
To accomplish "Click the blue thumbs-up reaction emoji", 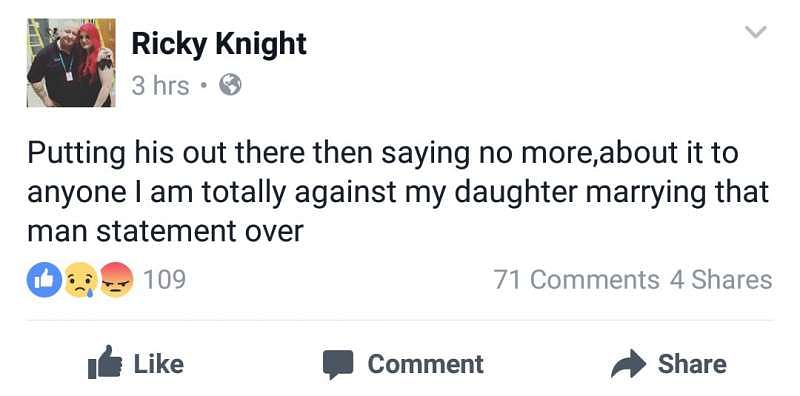I will click(44, 280).
